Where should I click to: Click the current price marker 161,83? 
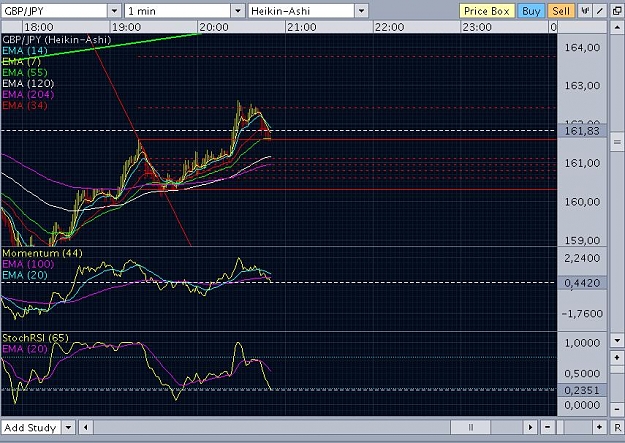click(x=582, y=131)
